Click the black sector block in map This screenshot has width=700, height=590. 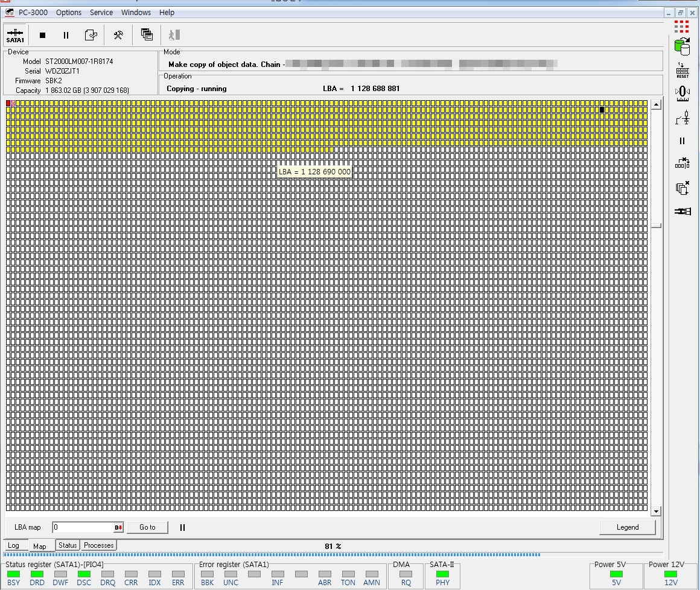(602, 110)
